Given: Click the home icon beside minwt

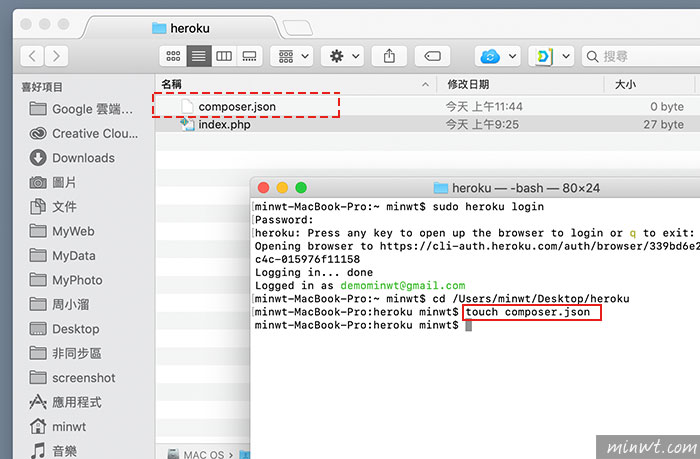Looking at the screenshot, I should click(x=38, y=426).
